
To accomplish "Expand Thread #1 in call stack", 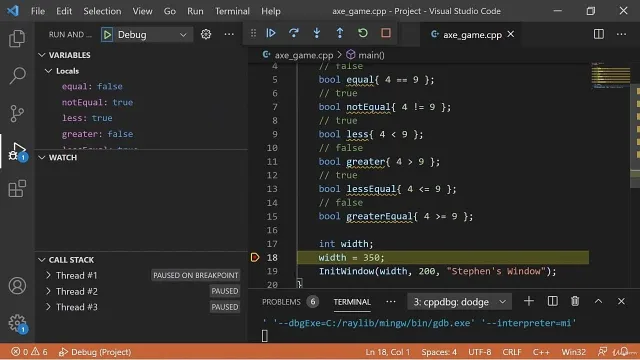I will (x=48, y=276).
